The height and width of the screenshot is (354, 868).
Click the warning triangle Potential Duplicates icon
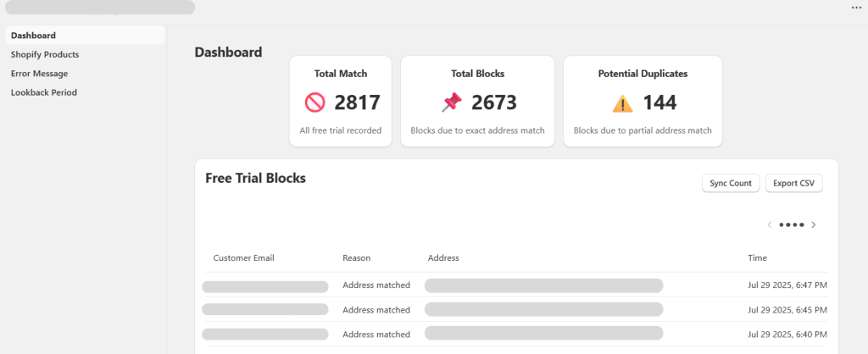(623, 103)
